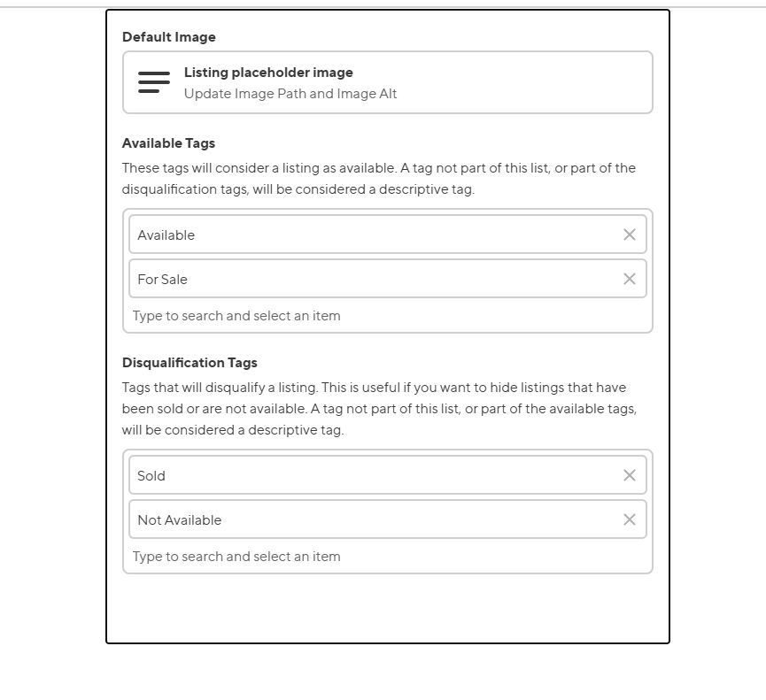The image size is (766, 700).
Task: Open the Listing placeholder image title
Action: [x=268, y=73]
